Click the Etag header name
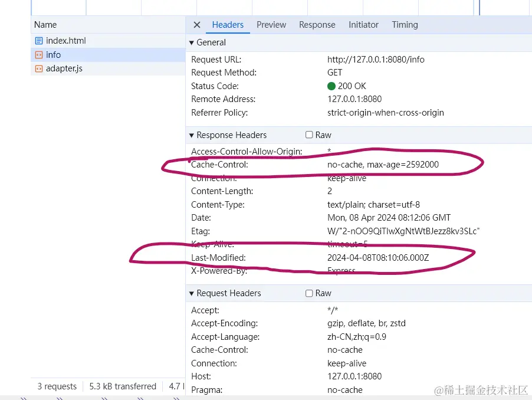The width and height of the screenshot is (532, 400). click(200, 231)
